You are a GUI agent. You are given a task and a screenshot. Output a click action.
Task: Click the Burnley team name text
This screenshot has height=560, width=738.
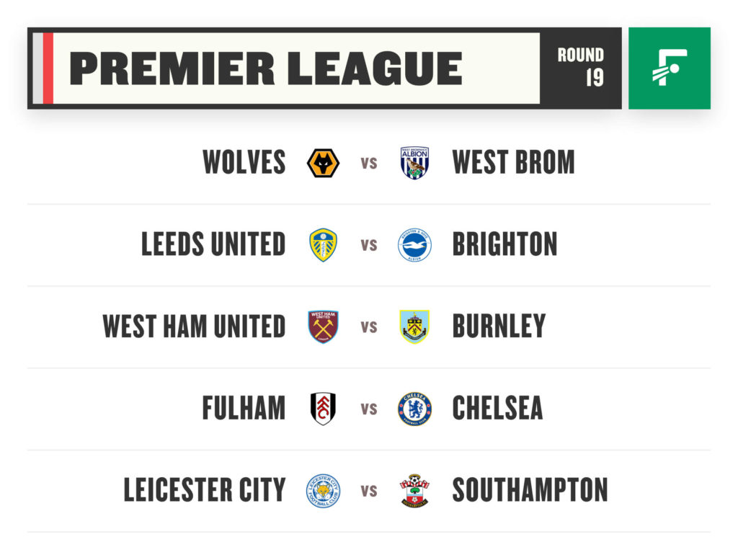pos(499,326)
